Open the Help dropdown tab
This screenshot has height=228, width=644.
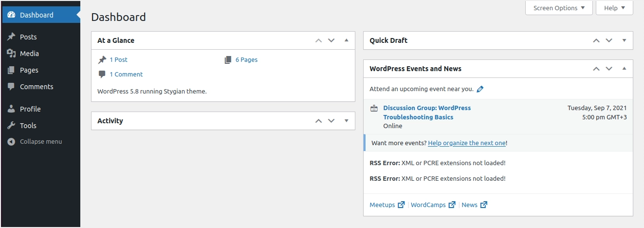[614, 8]
